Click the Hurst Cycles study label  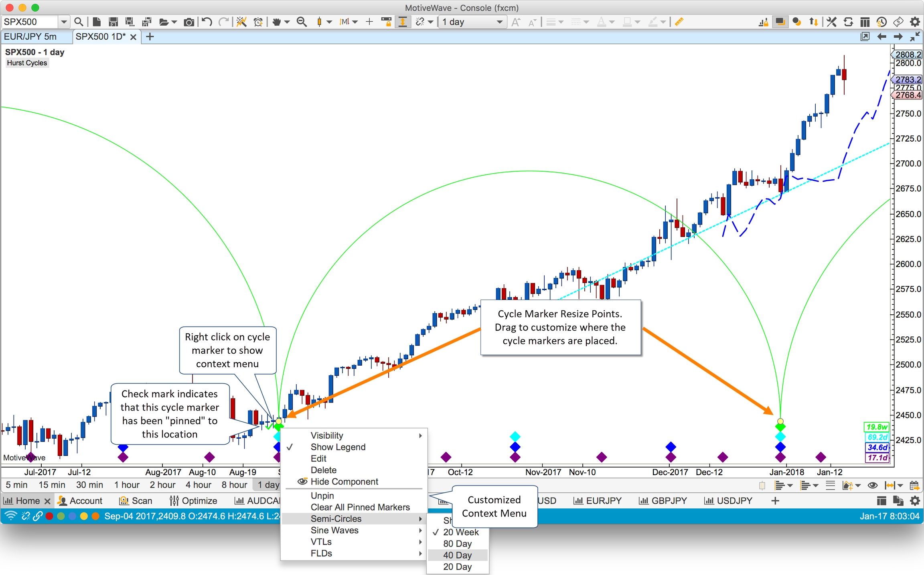(27, 63)
